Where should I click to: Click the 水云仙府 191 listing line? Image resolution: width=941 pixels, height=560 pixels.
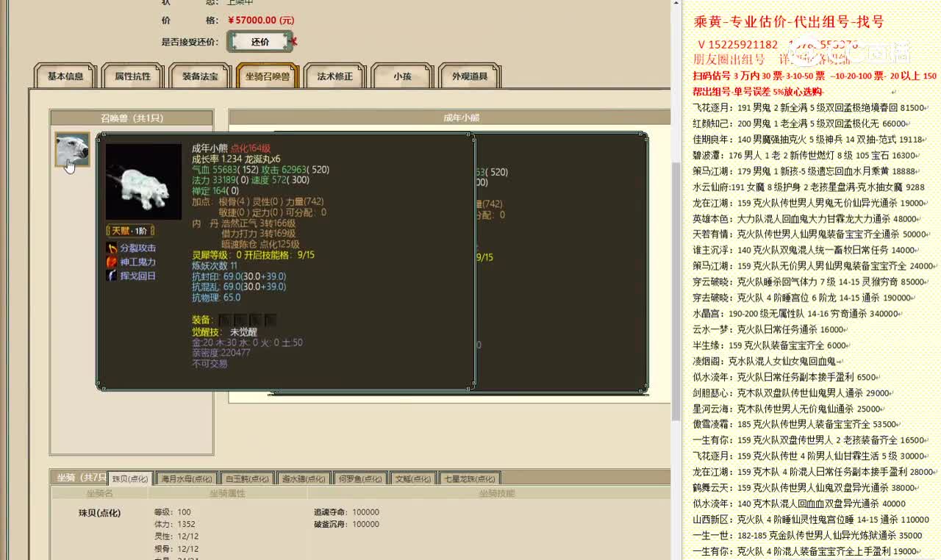[x=809, y=187]
